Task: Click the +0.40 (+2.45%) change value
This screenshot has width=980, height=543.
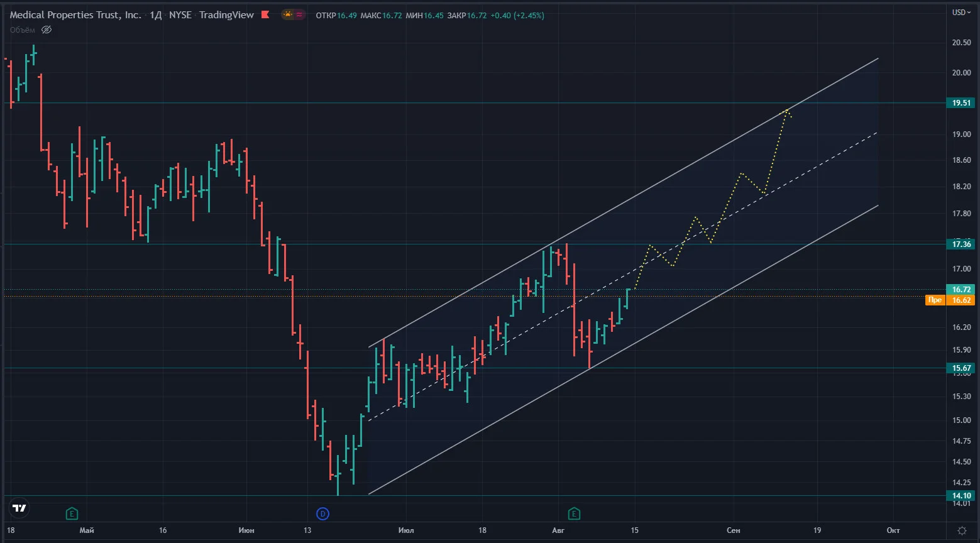Action: pyautogui.click(x=518, y=15)
